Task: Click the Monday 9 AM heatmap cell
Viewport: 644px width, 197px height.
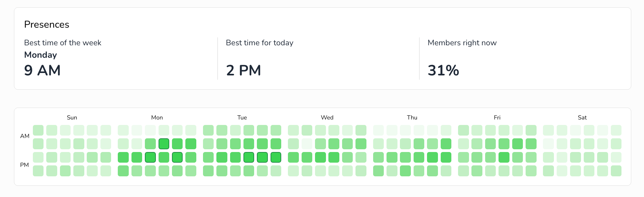Action: tap(164, 144)
